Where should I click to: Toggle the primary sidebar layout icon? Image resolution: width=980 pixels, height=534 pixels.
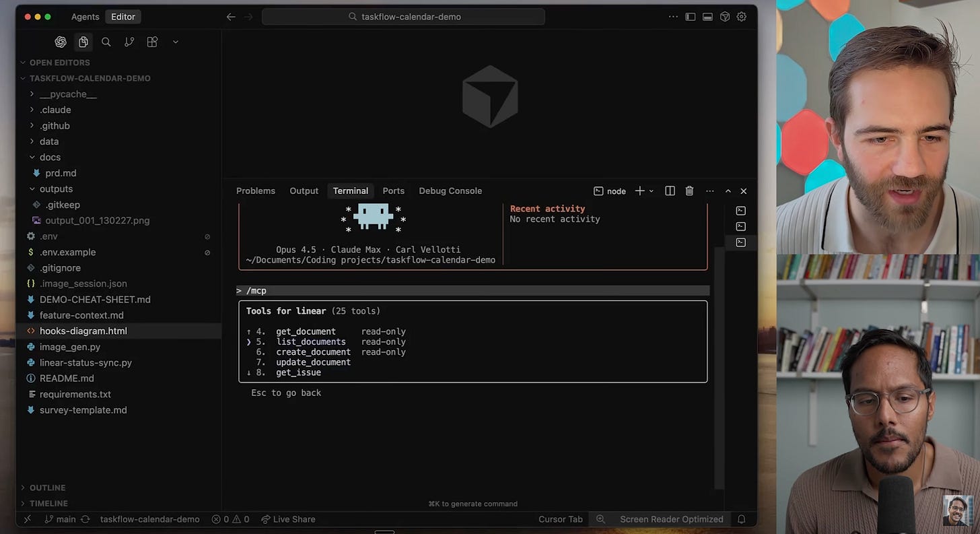pyautogui.click(x=691, y=17)
